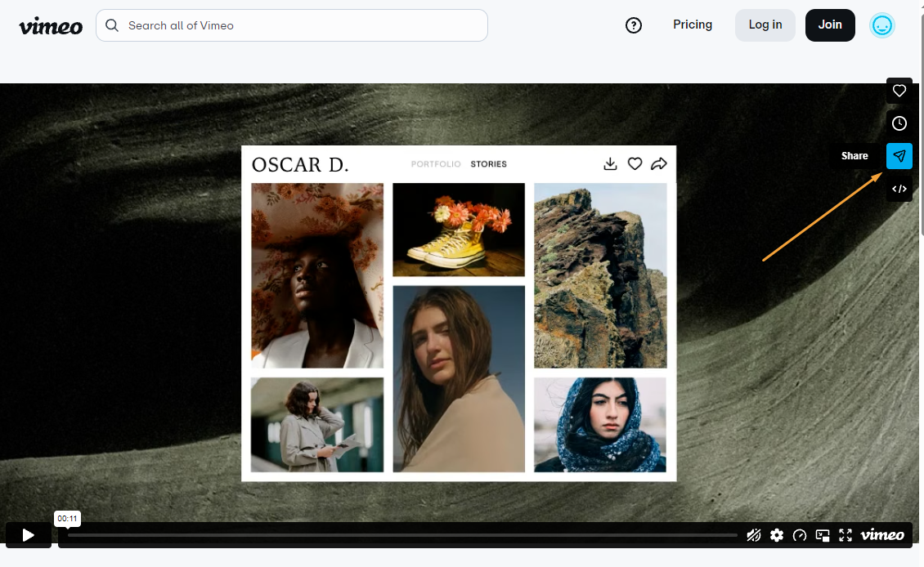This screenshot has height=567, width=924.
Task: Open the help question mark icon
Action: tap(634, 25)
